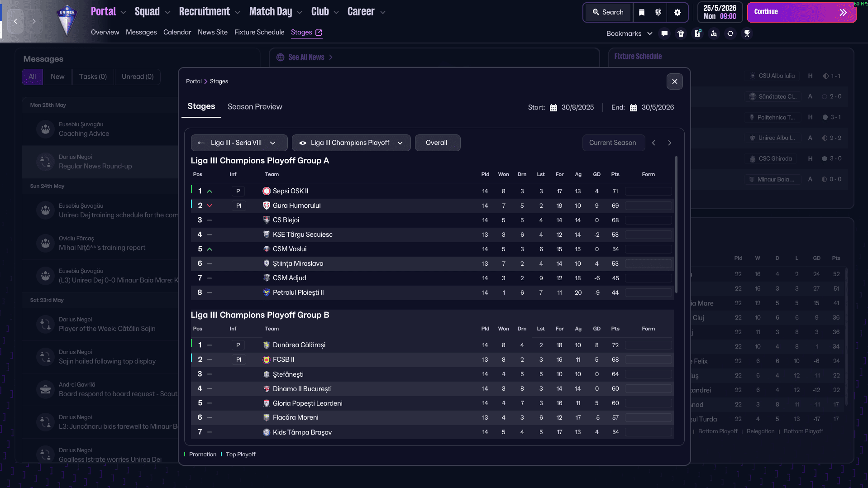Expand the Liga III Champions Playoff dropdown
Viewport: 868px width, 488px height.
[x=351, y=143]
